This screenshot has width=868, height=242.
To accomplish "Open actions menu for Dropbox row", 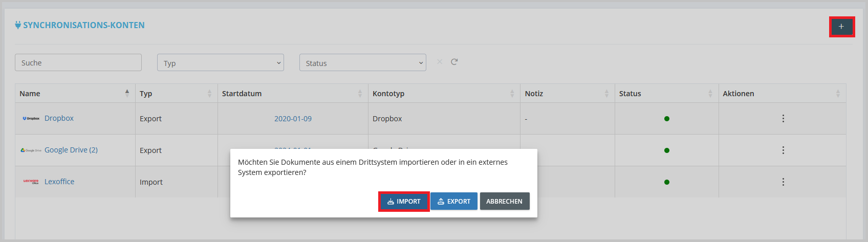I will tap(783, 118).
